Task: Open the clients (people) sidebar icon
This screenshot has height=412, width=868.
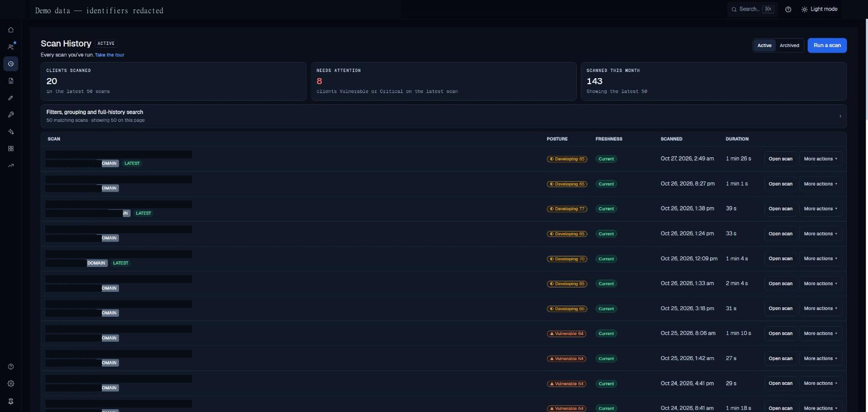Action: [11, 47]
